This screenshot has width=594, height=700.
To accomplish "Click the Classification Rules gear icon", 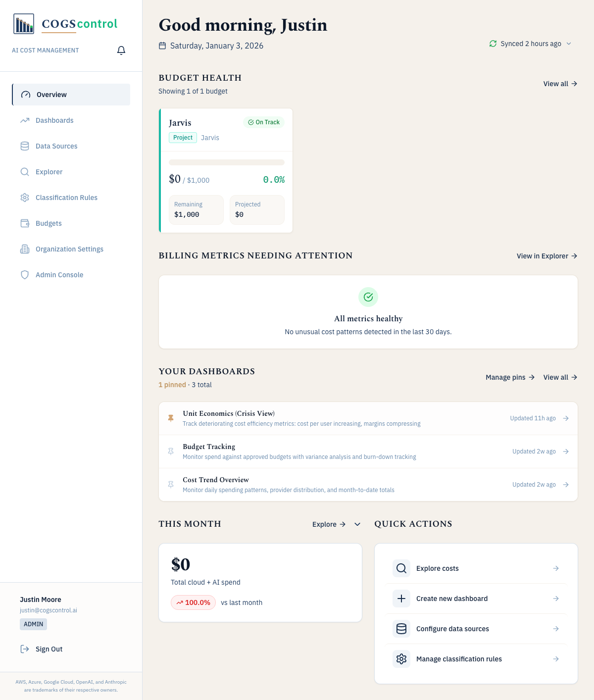I will (25, 198).
